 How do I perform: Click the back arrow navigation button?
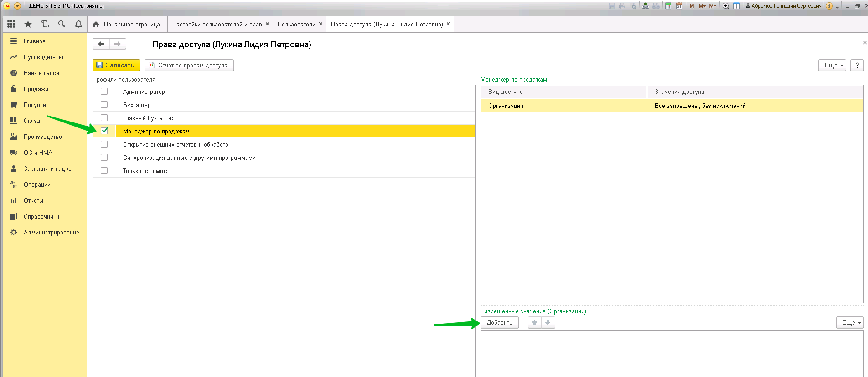[x=101, y=44]
